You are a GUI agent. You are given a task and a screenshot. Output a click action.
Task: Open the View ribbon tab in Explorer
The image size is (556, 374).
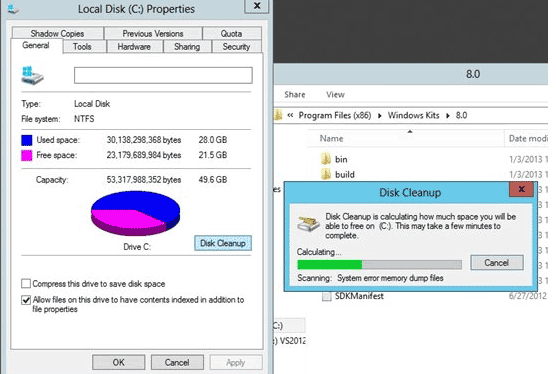click(x=335, y=95)
